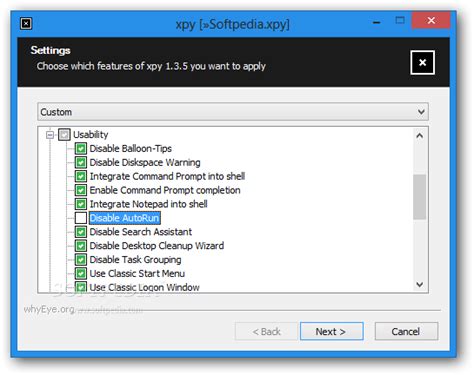The image size is (474, 375).
Task: Click the scroll up arrow in feature list
Action: (420, 136)
